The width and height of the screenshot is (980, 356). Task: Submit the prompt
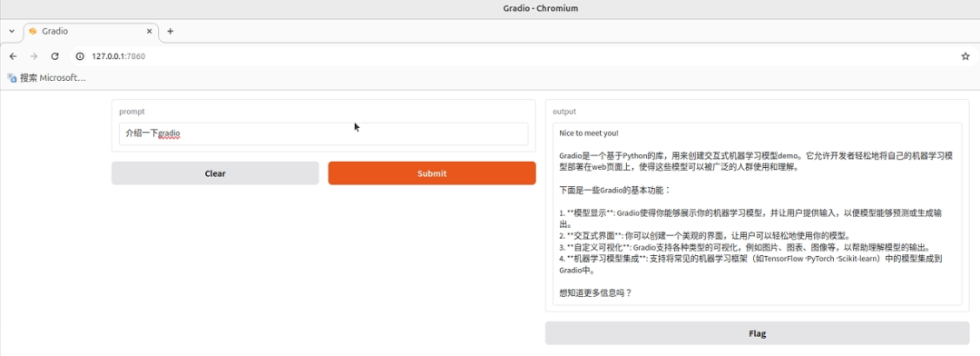point(432,173)
